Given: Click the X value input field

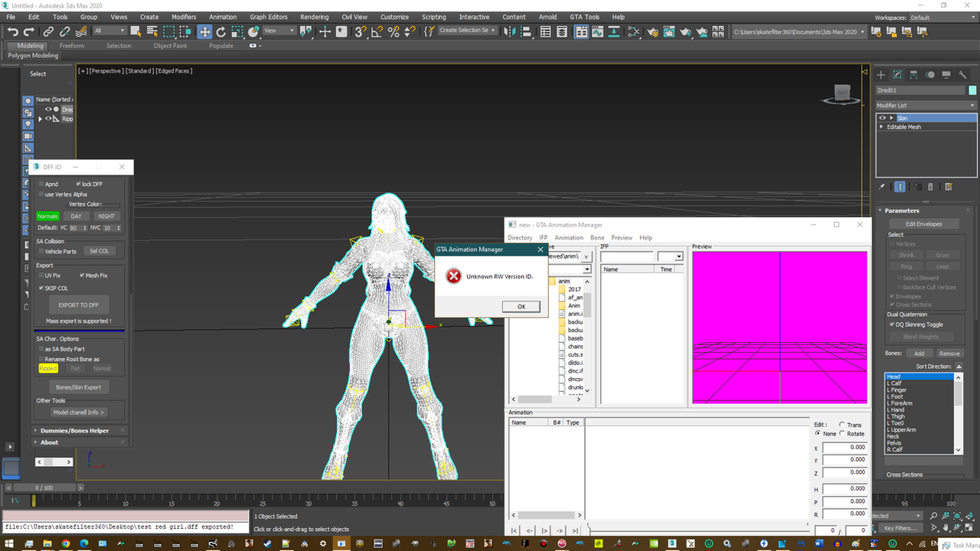Looking at the screenshot, I should [845, 448].
